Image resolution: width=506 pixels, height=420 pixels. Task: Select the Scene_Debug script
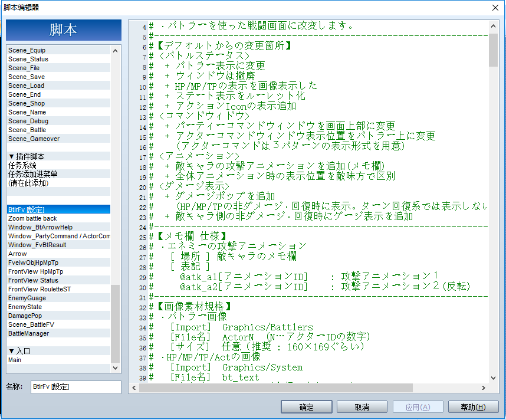point(59,121)
